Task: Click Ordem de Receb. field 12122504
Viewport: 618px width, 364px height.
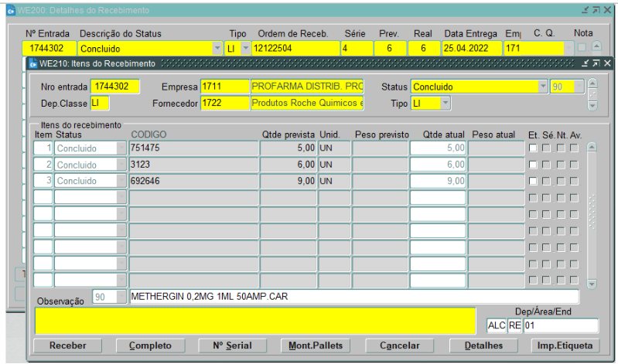Action: (x=295, y=49)
